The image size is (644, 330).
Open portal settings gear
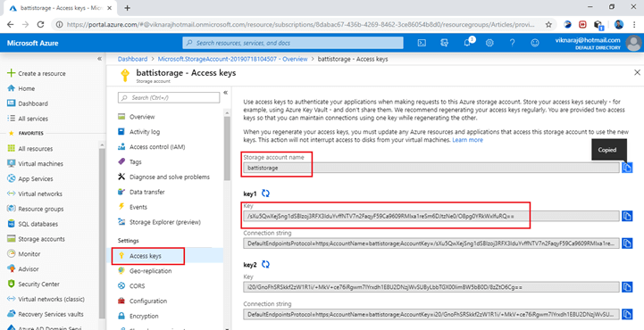point(489,43)
